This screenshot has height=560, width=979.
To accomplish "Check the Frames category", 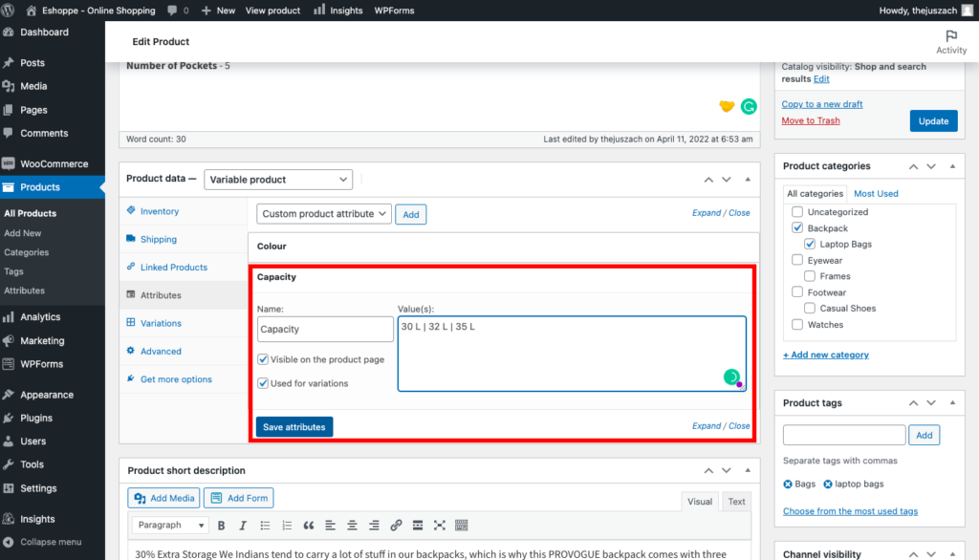I will pyautogui.click(x=810, y=276).
